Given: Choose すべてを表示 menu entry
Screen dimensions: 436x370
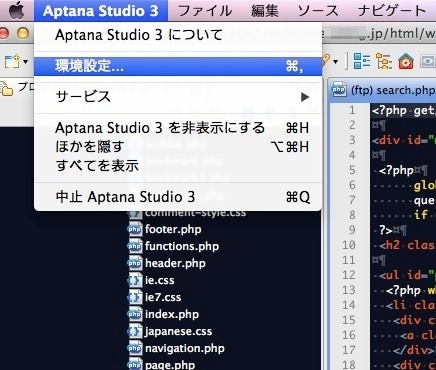Looking at the screenshot, I should [x=178, y=166].
